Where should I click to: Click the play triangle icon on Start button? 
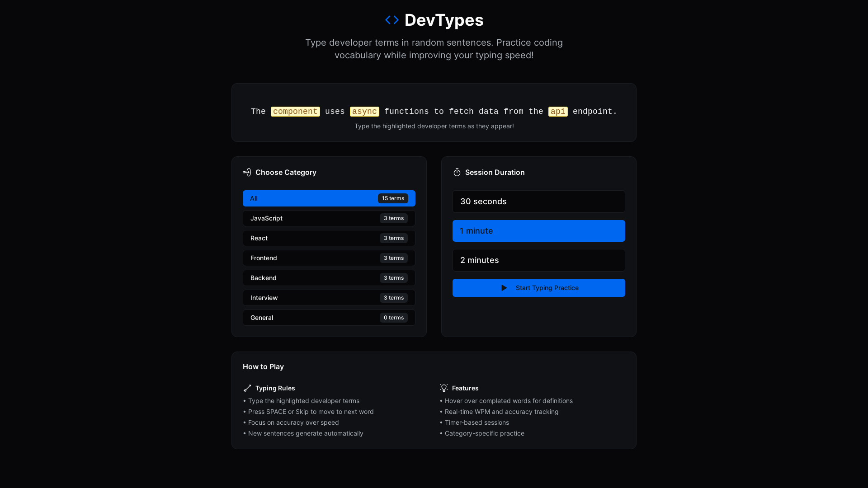504,288
